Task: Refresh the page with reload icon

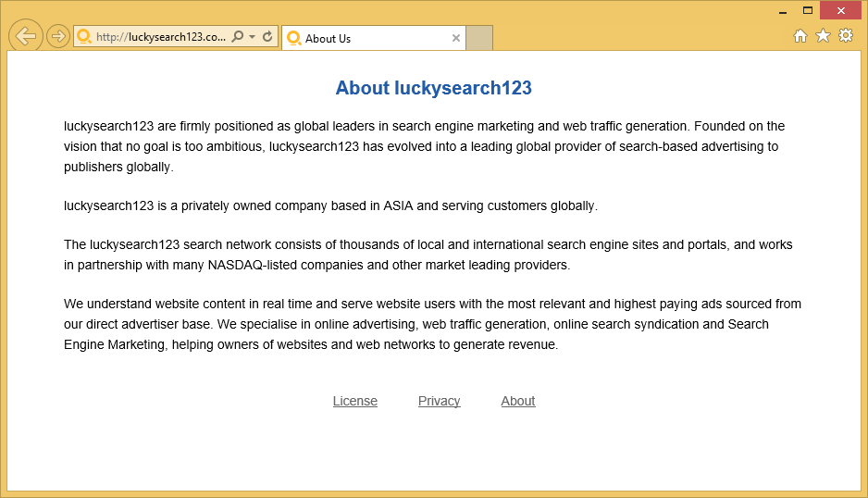Action: (x=267, y=36)
